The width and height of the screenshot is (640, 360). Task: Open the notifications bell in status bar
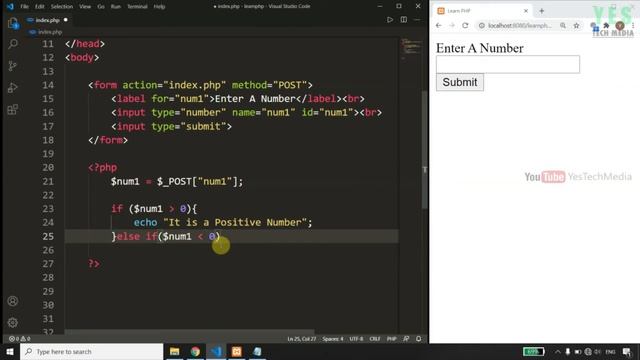click(x=419, y=339)
